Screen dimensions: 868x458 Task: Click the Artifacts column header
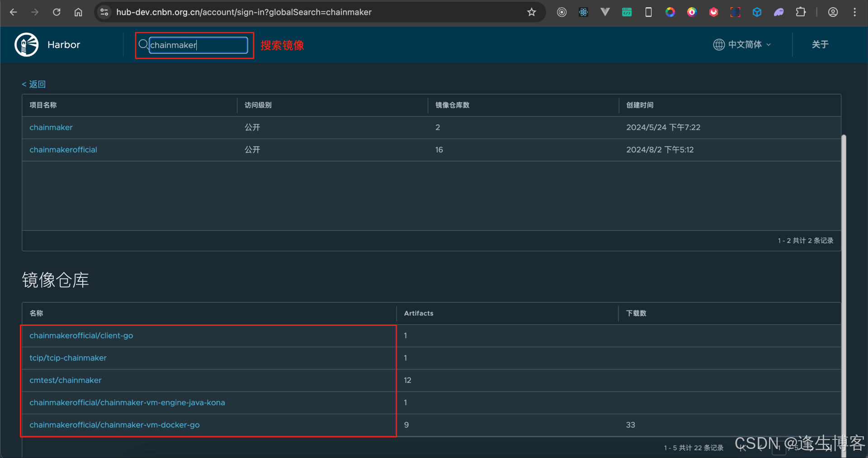419,313
